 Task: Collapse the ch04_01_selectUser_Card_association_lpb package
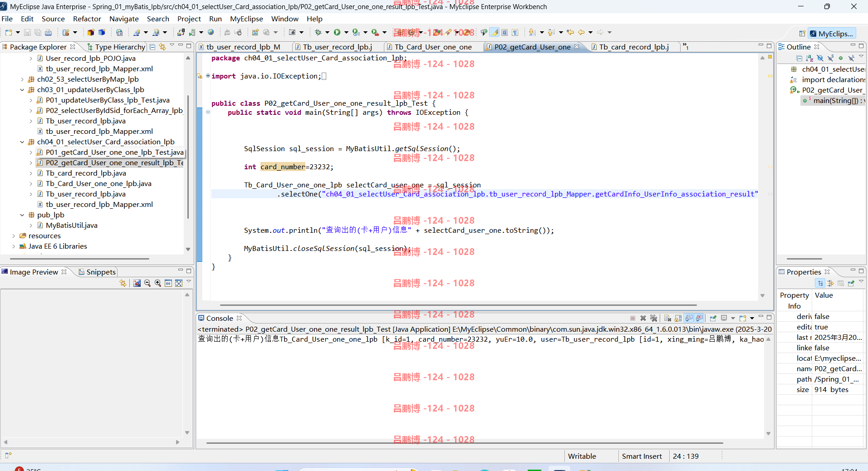pyautogui.click(x=22, y=142)
